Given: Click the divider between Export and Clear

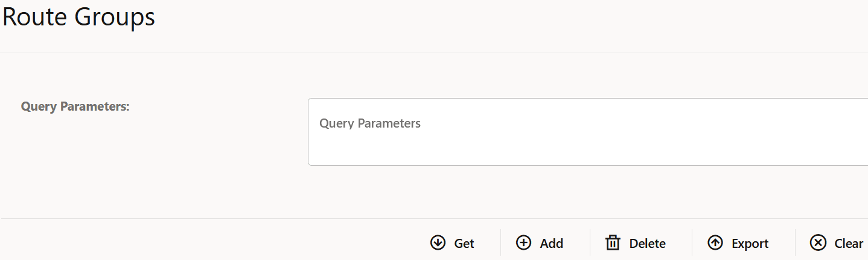Looking at the screenshot, I should pos(795,242).
